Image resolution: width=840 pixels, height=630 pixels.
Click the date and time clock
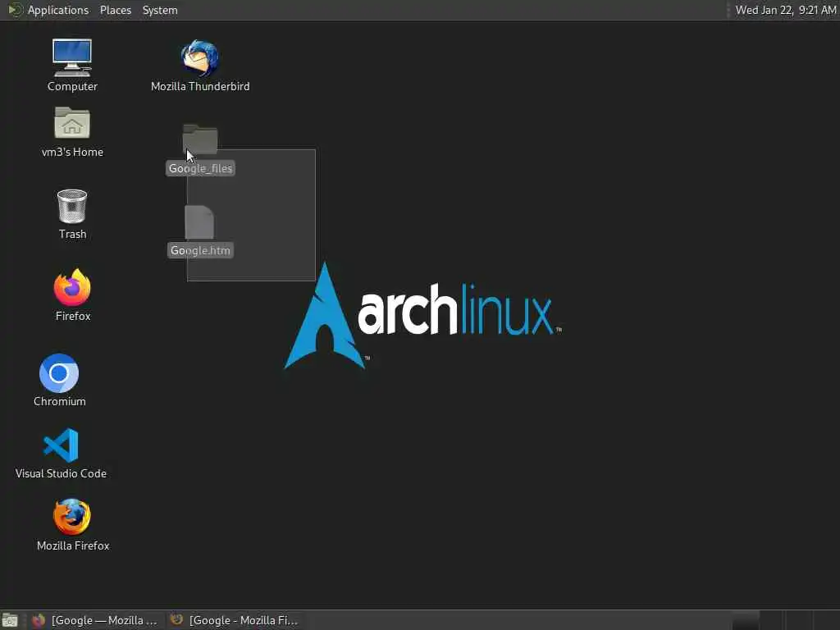pos(785,10)
